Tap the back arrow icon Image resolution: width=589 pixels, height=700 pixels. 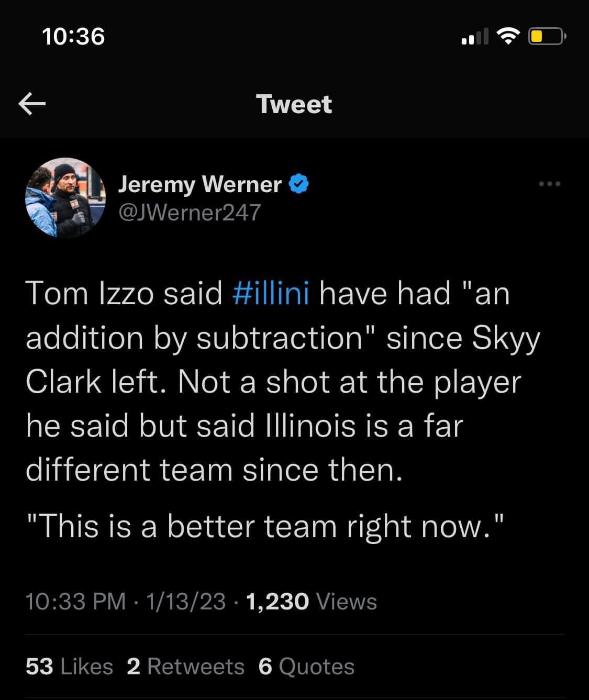pyautogui.click(x=32, y=104)
